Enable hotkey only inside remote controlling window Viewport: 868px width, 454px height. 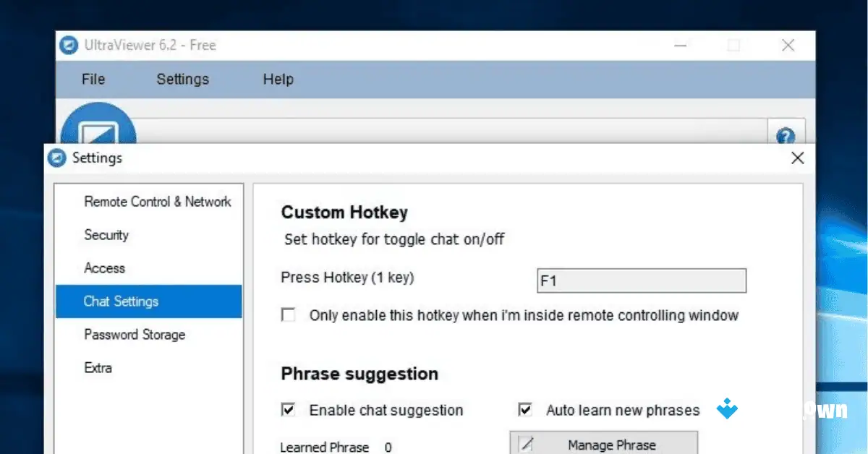(289, 314)
